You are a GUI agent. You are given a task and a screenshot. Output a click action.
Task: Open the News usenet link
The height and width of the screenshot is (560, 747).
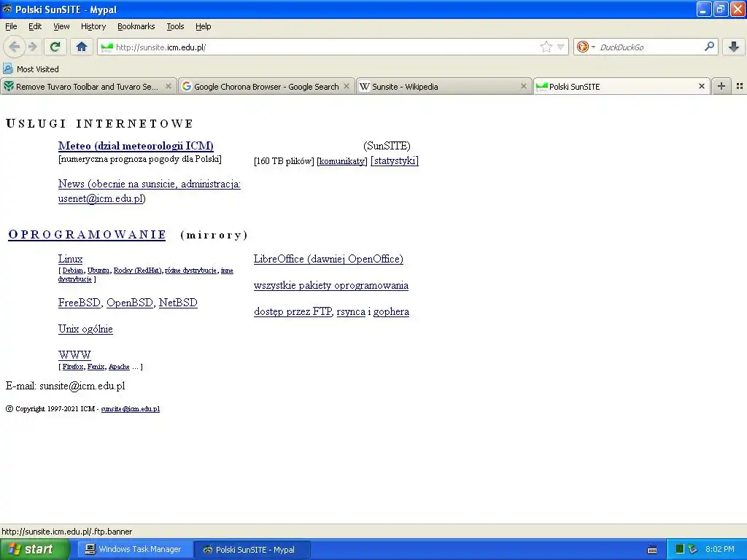click(x=149, y=191)
